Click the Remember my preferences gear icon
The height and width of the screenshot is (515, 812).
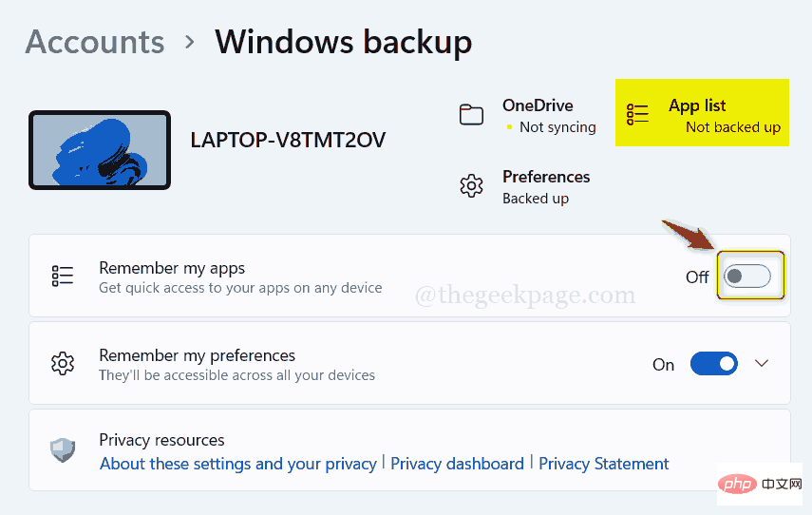[63, 363]
